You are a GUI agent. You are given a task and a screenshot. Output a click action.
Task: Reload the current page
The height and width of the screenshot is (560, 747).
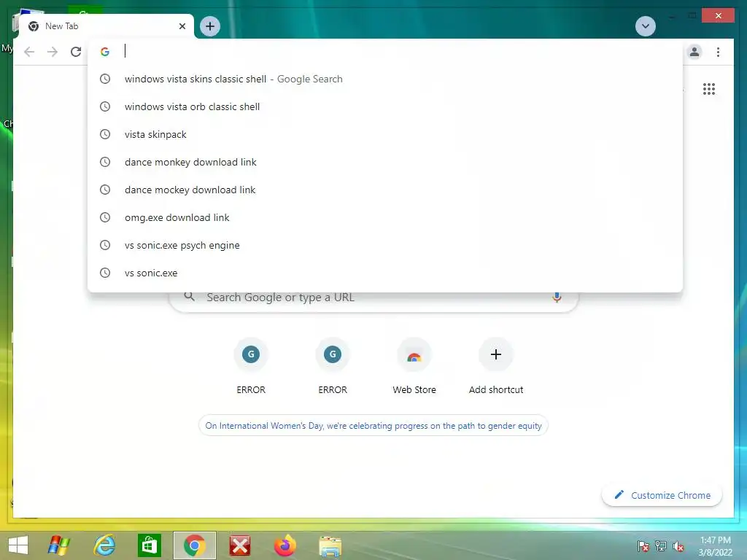click(x=76, y=52)
